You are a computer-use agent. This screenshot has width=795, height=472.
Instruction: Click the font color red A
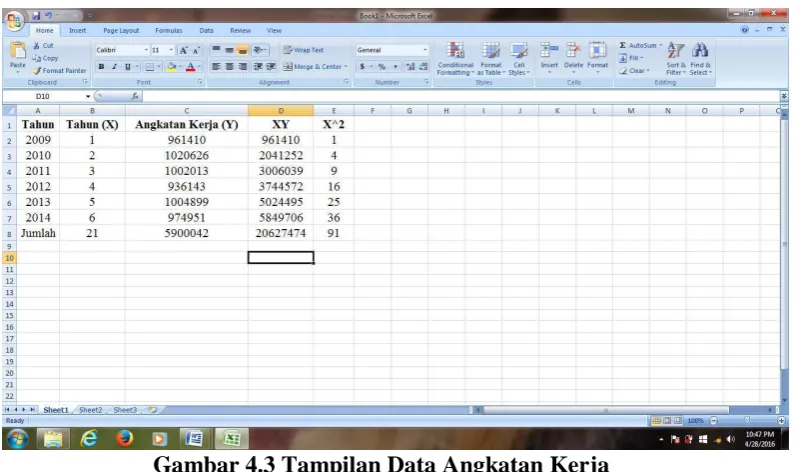[x=190, y=66]
